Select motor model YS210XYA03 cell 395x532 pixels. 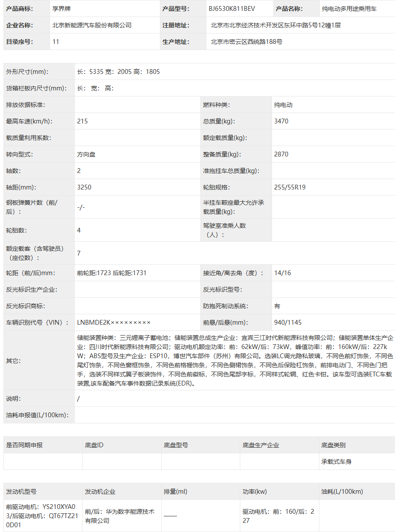click(43, 516)
